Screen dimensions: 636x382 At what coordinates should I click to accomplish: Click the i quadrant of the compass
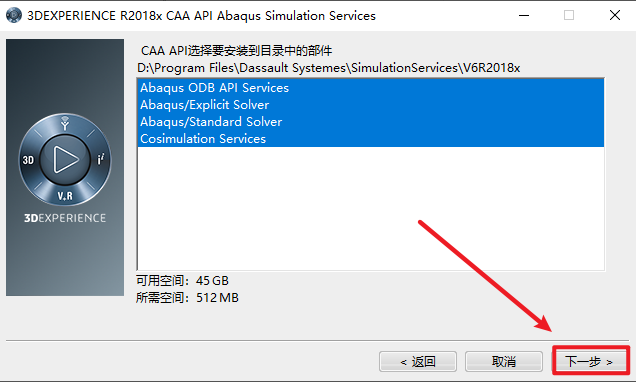101,159
